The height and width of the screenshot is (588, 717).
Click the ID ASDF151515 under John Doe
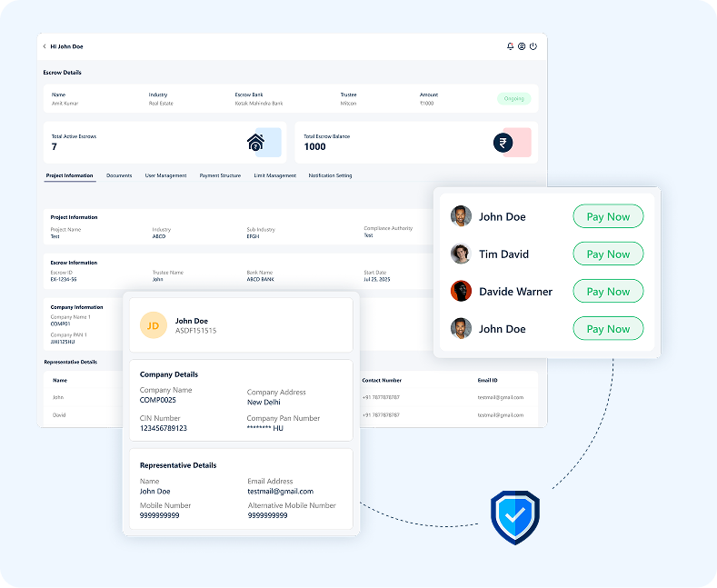click(195, 331)
